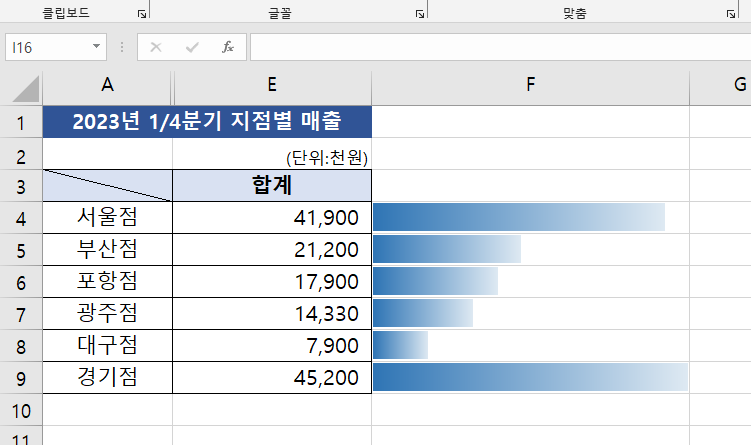Image resolution: width=751 pixels, height=445 pixels.
Task: Select row 7 header
Action: point(21,314)
